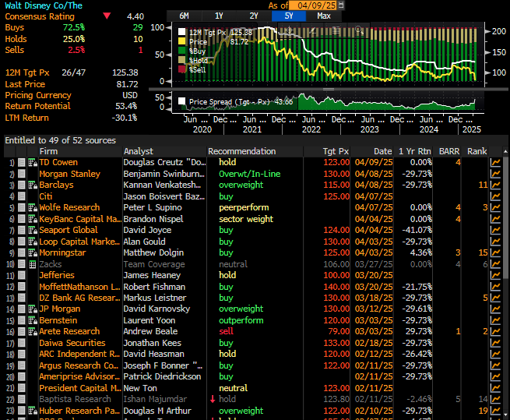510x420 pixels.
Task: Click the splitter handle between the two charts
Action: [329, 89]
